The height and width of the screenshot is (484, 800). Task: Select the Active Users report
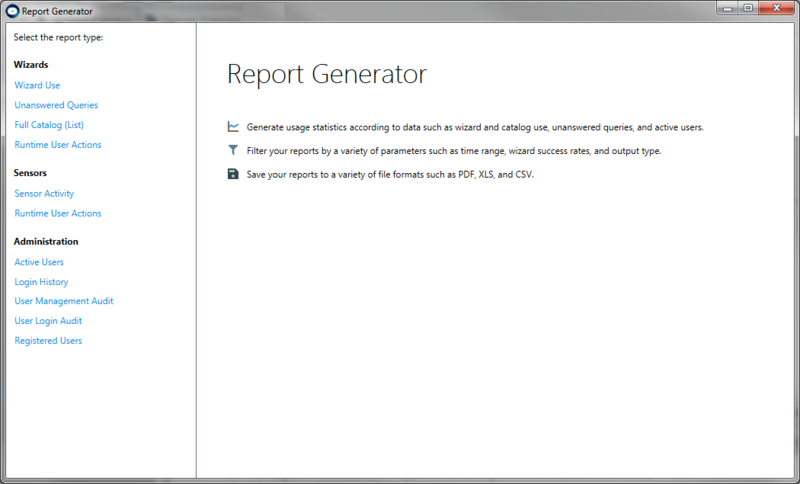pos(39,262)
